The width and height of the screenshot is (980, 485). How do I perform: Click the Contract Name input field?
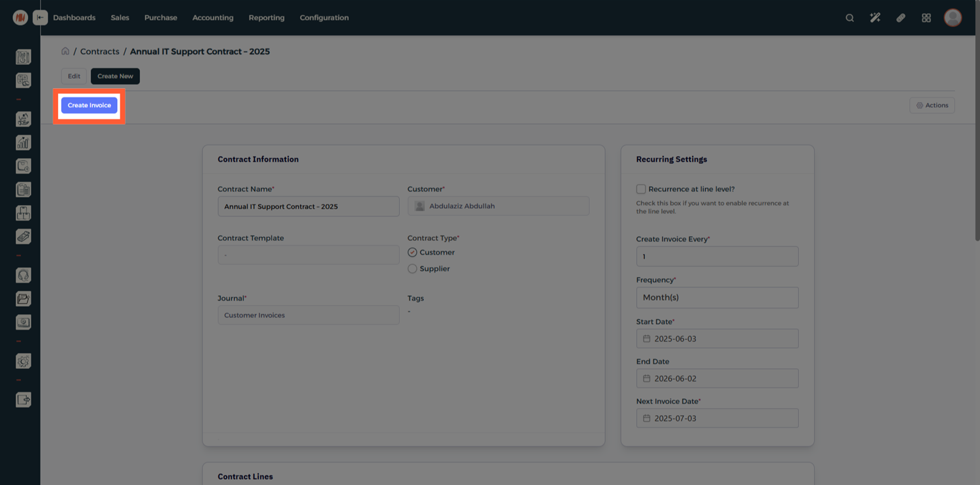308,206
